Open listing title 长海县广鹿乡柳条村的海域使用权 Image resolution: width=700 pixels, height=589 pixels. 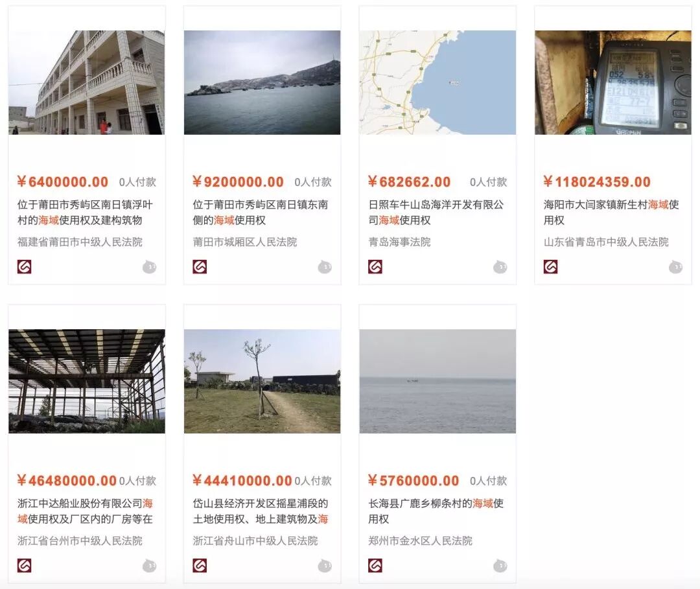pyautogui.click(x=436, y=511)
